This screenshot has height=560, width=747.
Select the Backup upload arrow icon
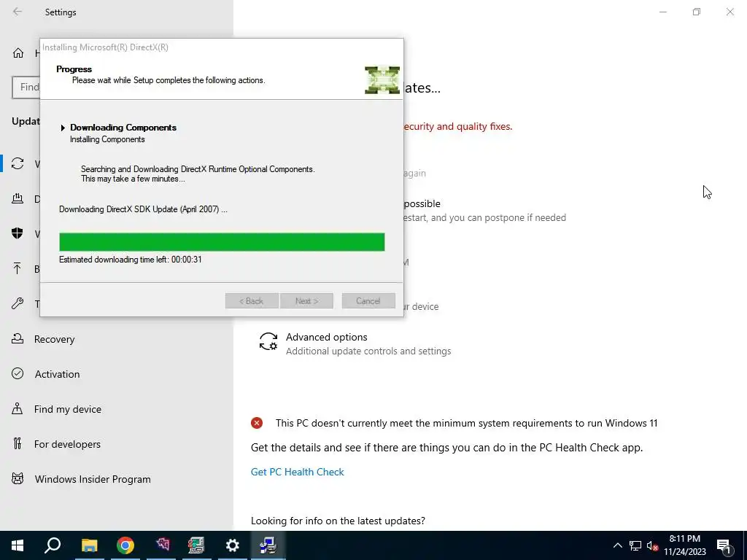[18, 268]
